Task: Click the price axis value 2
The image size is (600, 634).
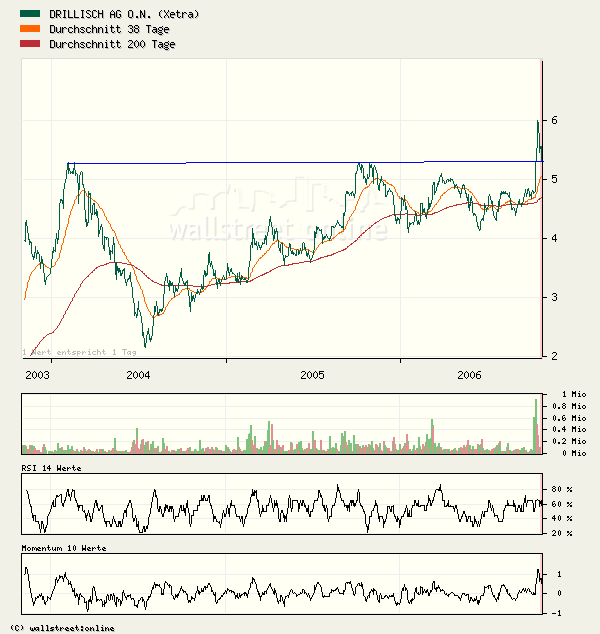Action: (554, 356)
